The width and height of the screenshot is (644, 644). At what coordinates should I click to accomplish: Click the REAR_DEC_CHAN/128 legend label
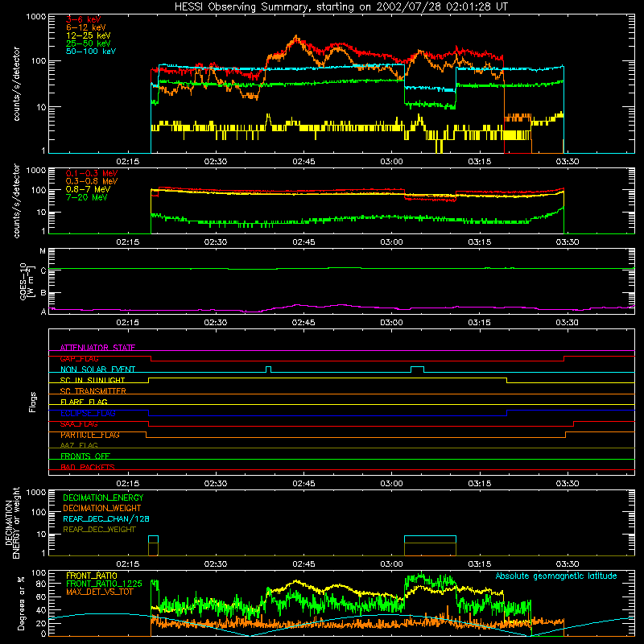click(106, 518)
